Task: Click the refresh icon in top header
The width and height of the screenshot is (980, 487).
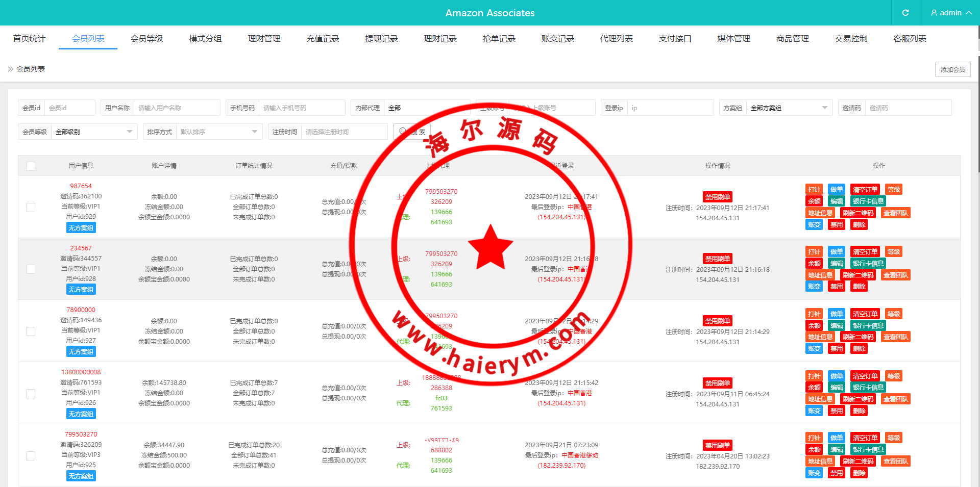Action: coord(905,13)
